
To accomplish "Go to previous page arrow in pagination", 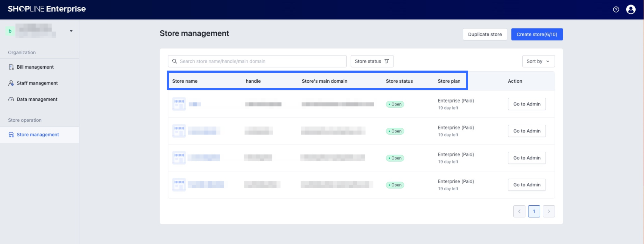I will 519,211.
